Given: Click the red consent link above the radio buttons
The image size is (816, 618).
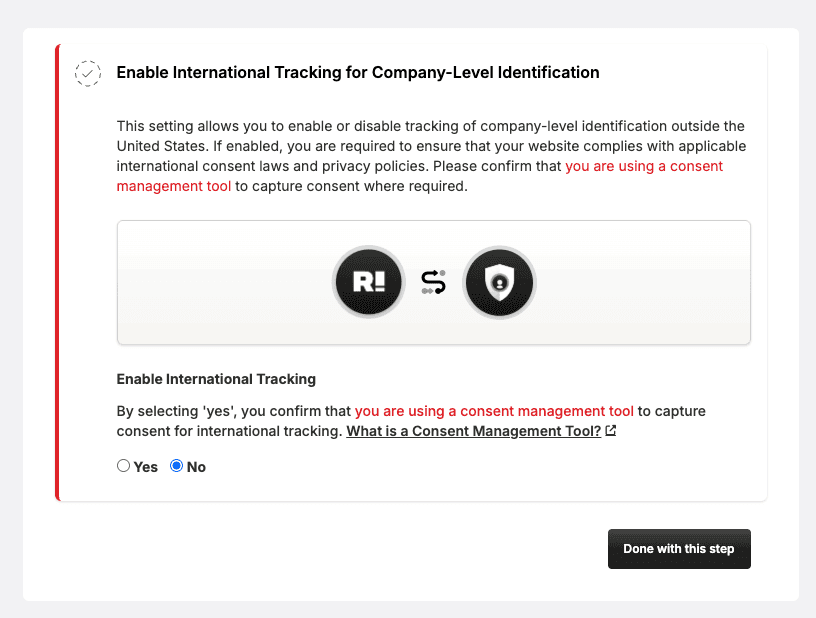Looking at the screenshot, I should click(496, 411).
